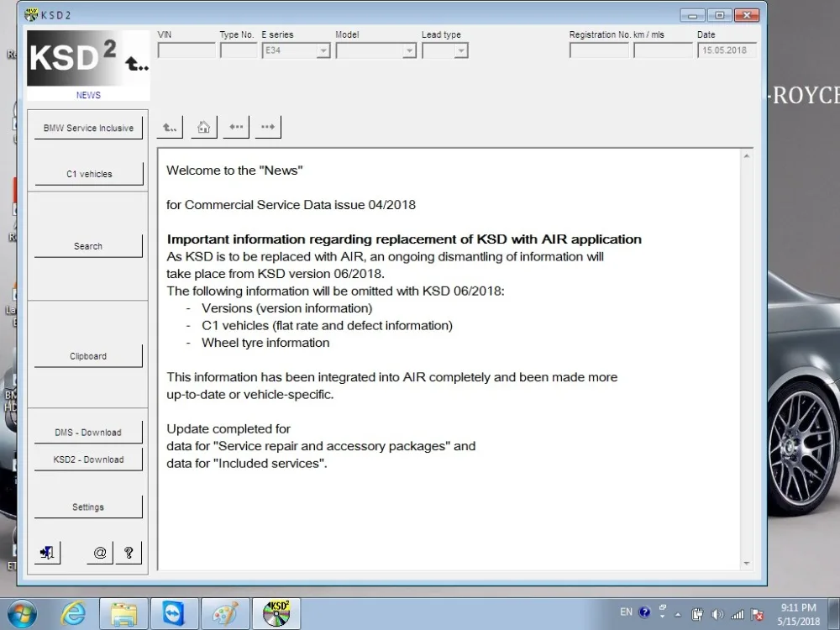Viewport: 840px width, 630px height.
Task: Focus the Registration No. field
Action: click(x=599, y=50)
